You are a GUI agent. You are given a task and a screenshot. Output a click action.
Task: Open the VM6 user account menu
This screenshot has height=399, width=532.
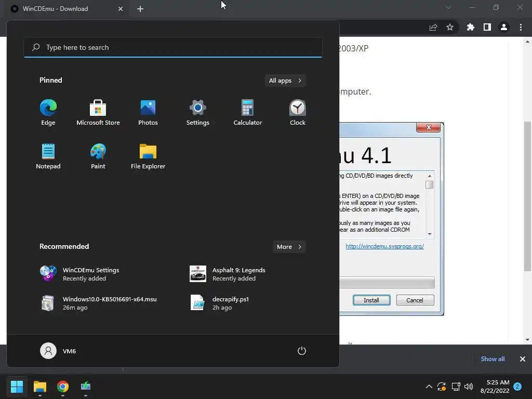[58, 351]
